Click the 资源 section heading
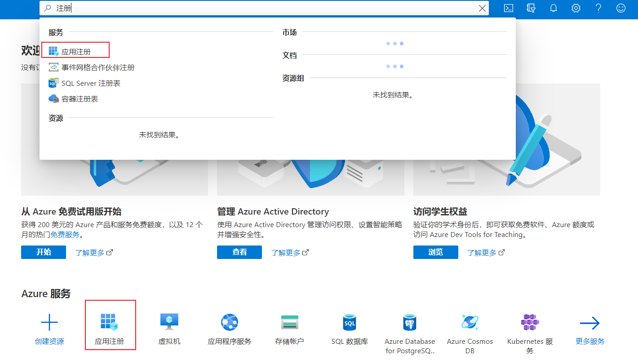Image resolution: width=638 pixels, height=364 pixels. pyautogui.click(x=56, y=118)
